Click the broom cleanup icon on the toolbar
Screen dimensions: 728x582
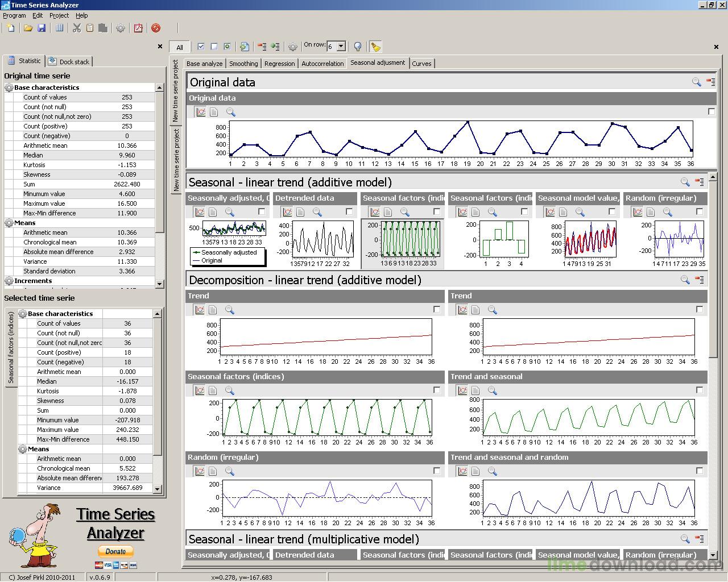[x=374, y=47]
